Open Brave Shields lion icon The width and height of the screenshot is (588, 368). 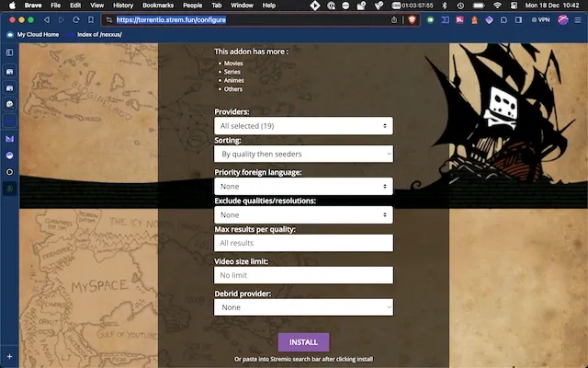tap(412, 20)
